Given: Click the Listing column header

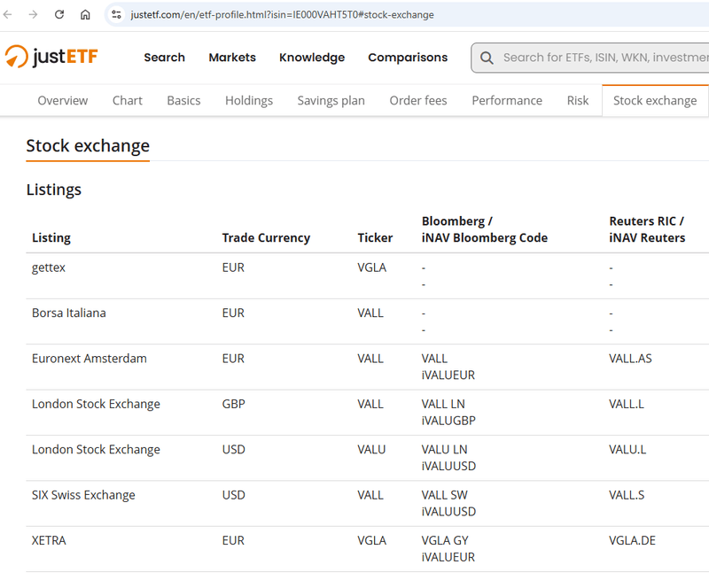Looking at the screenshot, I should pos(51,237).
